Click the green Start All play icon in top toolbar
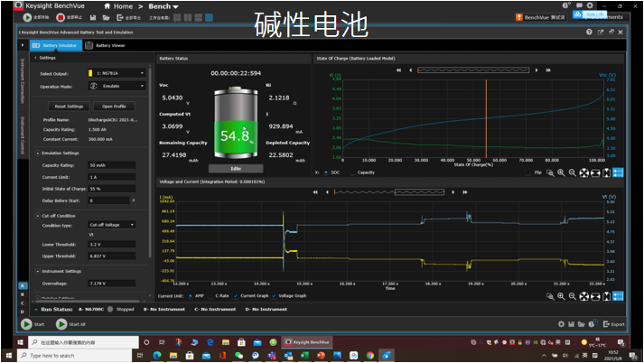The image size is (644, 363). click(x=27, y=18)
